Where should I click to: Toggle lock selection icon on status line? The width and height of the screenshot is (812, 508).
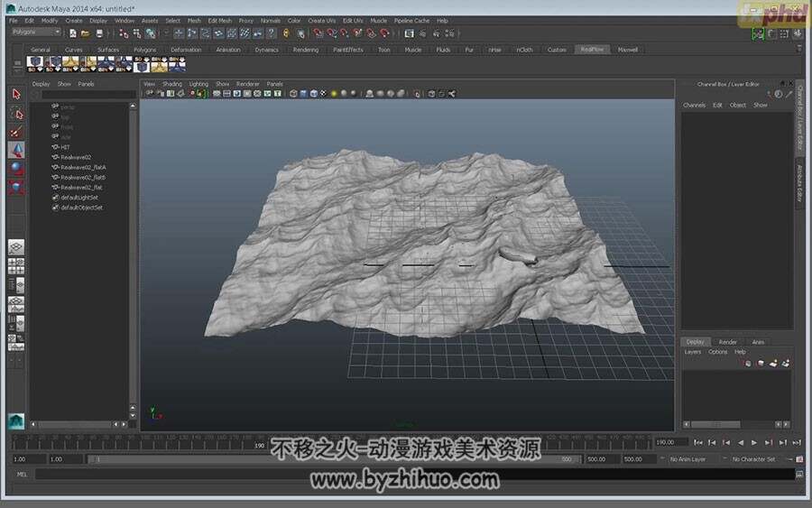(286, 33)
